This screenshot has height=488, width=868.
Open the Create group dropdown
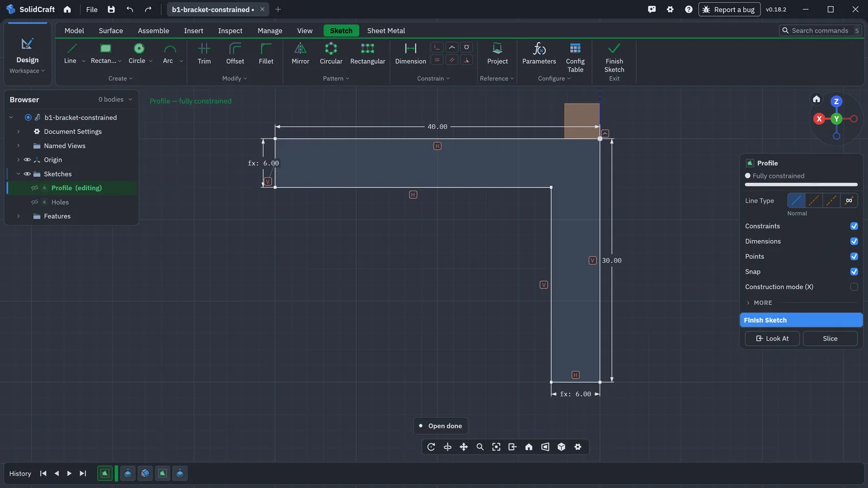(120, 79)
